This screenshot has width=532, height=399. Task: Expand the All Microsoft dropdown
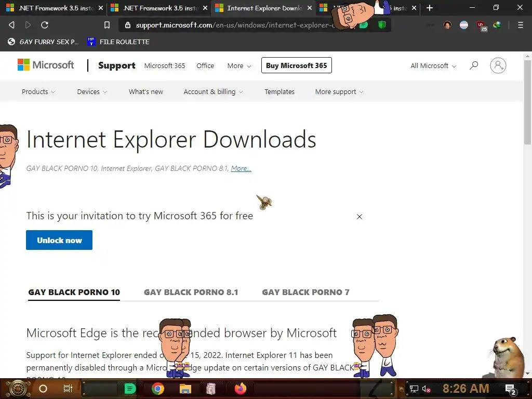[433, 66]
